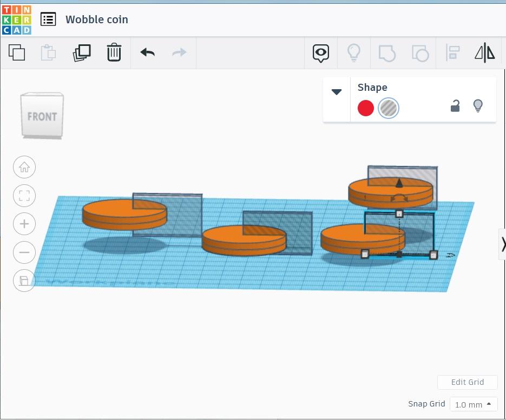Image resolution: width=506 pixels, height=420 pixels.
Task: Zoom in with the plus button
Action: point(24,224)
